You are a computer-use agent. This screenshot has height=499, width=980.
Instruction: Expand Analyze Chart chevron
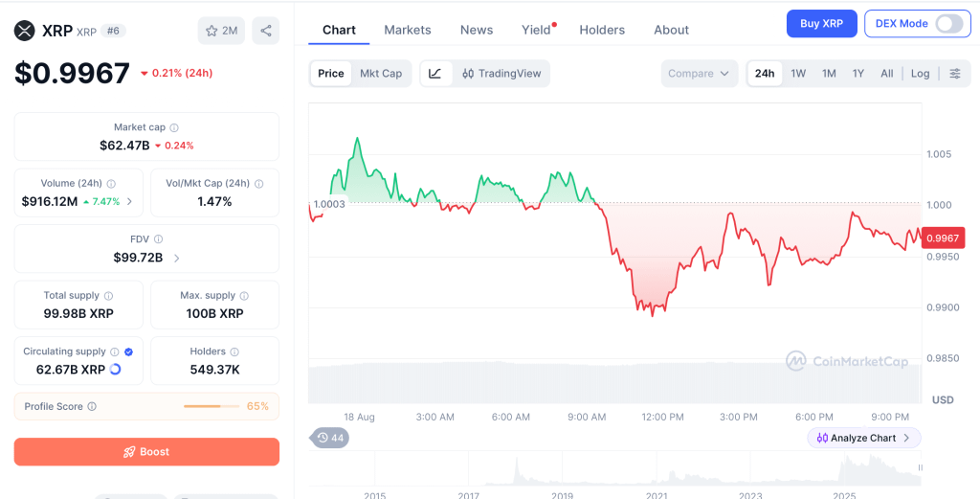coord(906,439)
